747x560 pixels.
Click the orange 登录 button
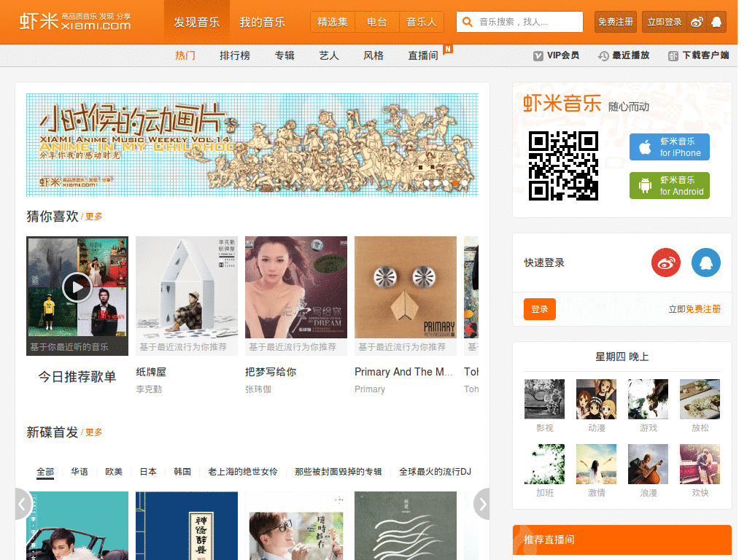(x=540, y=309)
